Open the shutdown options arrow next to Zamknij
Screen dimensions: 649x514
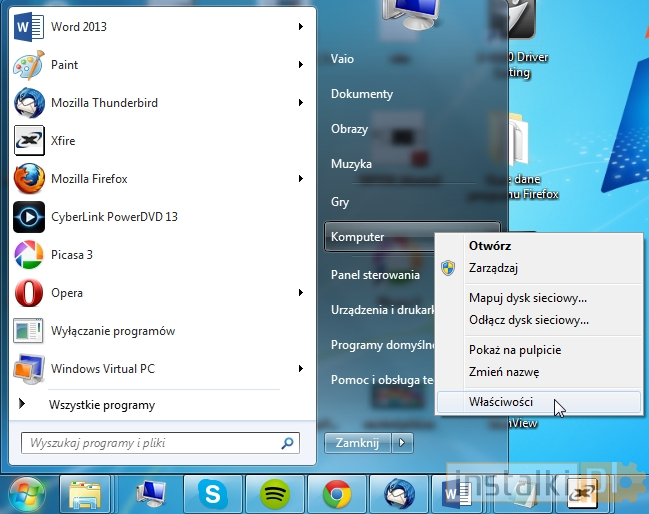coord(402,443)
